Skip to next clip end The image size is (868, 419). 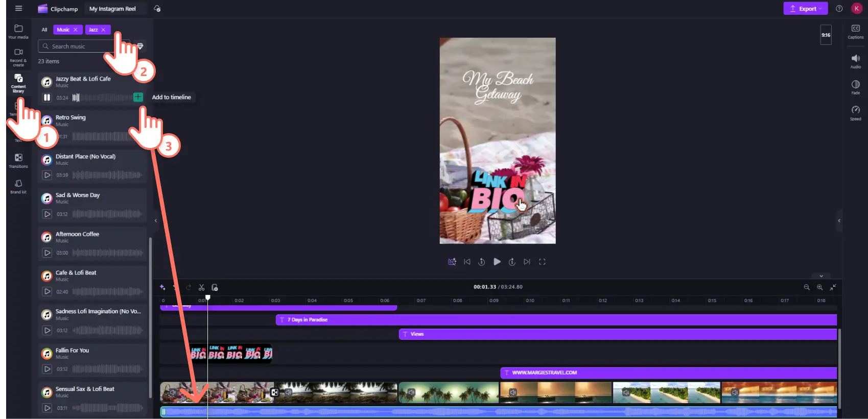pyautogui.click(x=527, y=262)
